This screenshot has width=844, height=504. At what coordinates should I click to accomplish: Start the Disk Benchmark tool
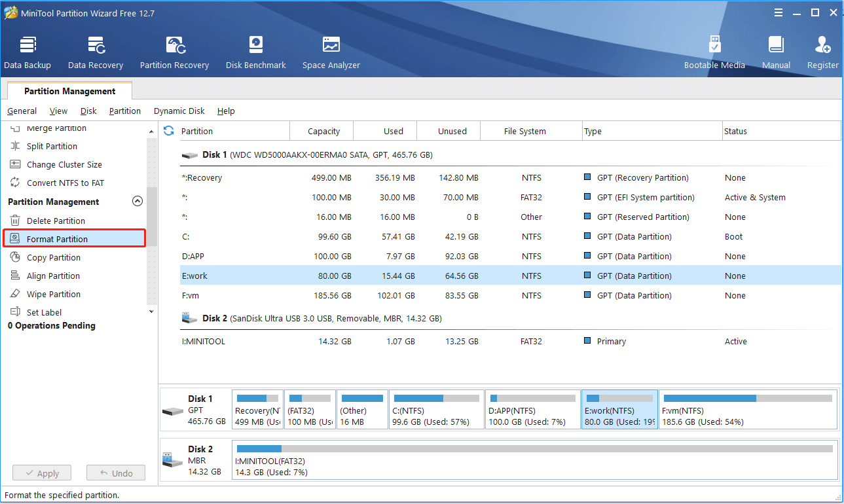pos(256,53)
